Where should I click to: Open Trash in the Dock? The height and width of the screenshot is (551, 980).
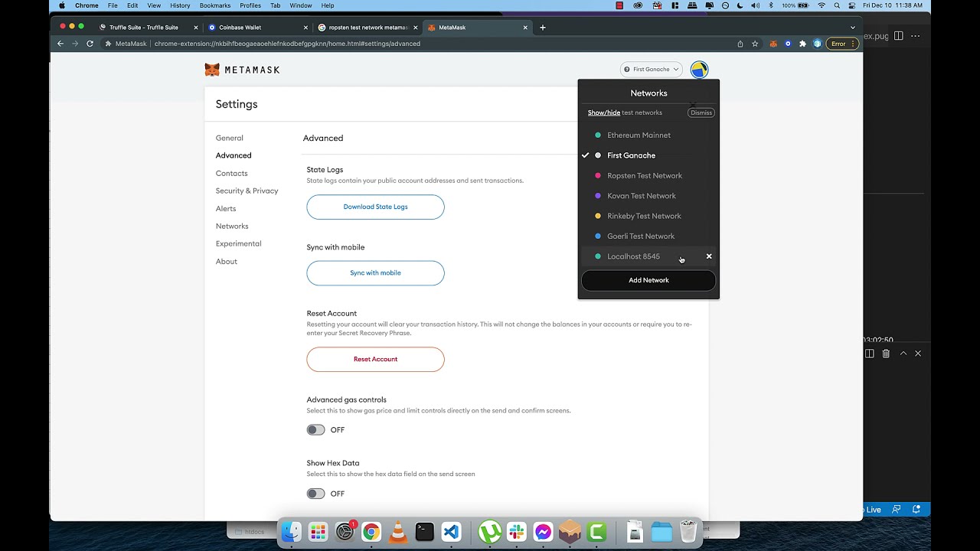[x=688, y=531]
